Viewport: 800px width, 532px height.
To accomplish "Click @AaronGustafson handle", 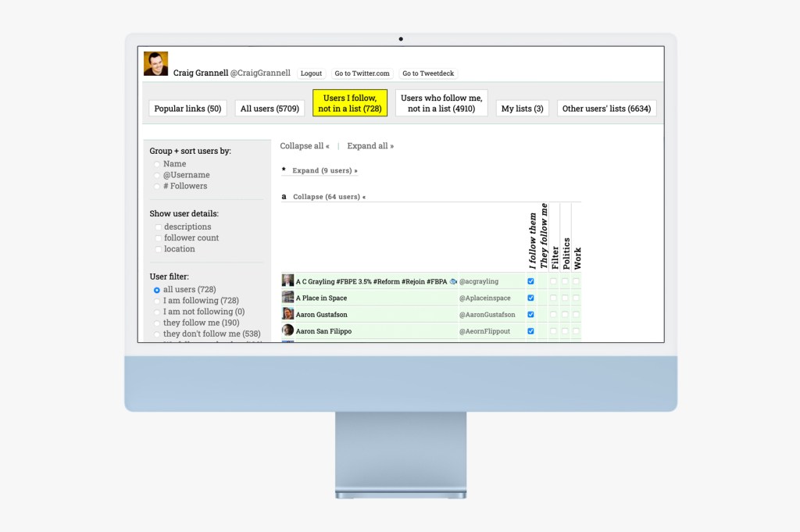I will coord(487,315).
